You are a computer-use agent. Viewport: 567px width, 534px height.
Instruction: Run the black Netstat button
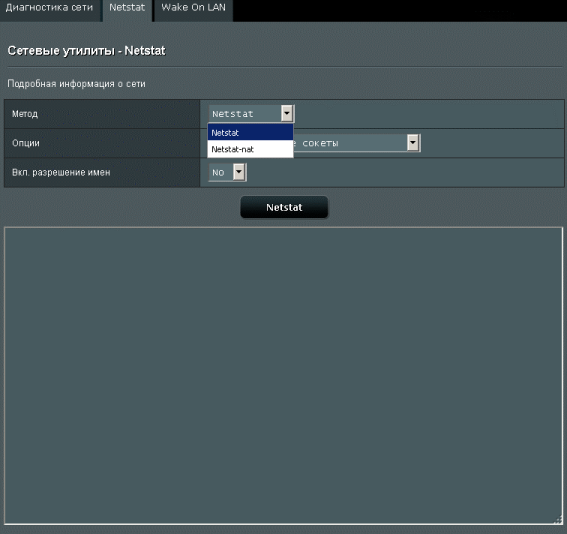point(284,207)
